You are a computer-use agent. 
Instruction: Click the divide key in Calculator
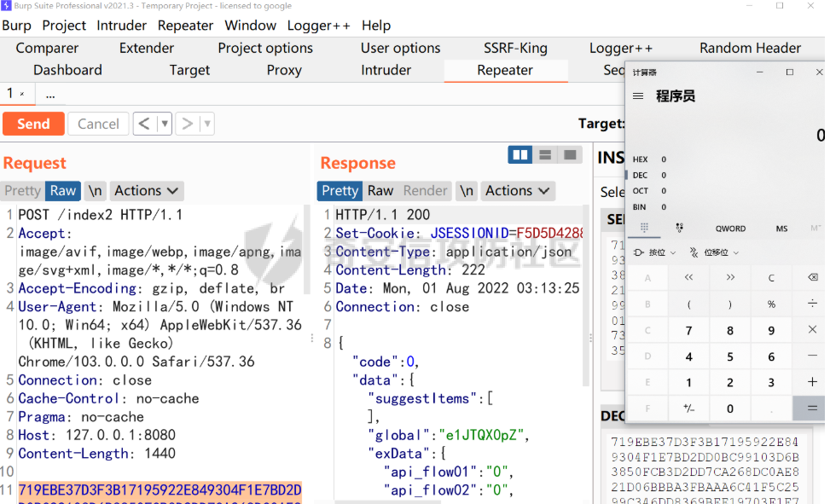[813, 304]
